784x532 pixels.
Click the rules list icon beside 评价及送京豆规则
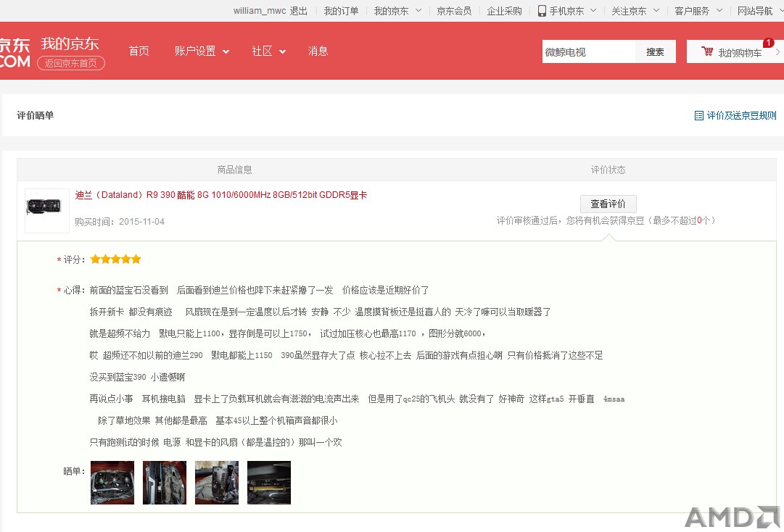pyautogui.click(x=699, y=115)
